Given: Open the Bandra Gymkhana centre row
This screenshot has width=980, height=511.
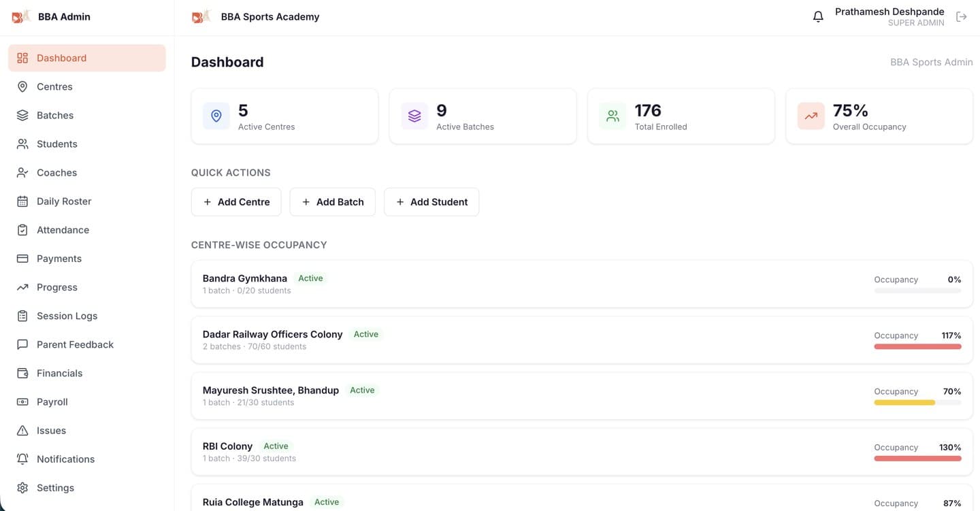Looking at the screenshot, I should point(582,284).
